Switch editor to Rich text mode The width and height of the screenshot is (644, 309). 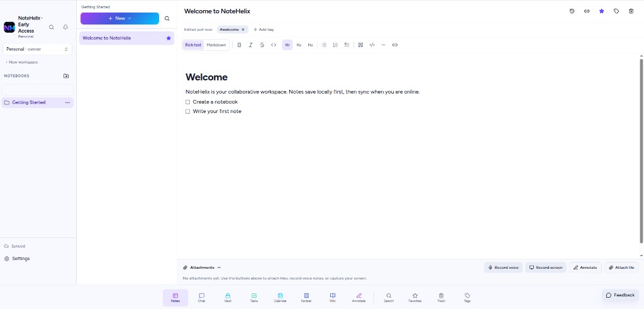193,45
